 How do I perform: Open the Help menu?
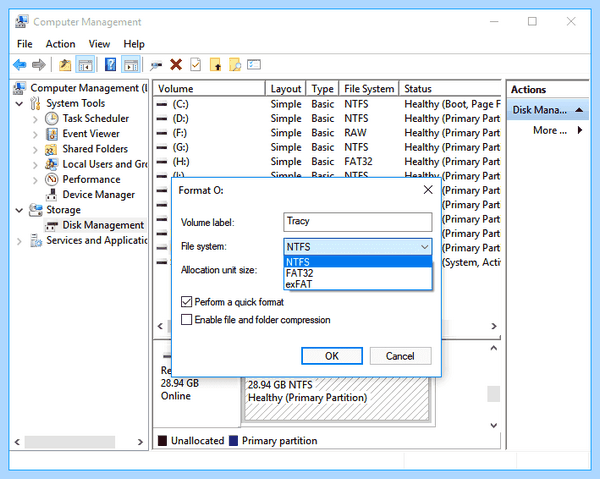tap(134, 44)
